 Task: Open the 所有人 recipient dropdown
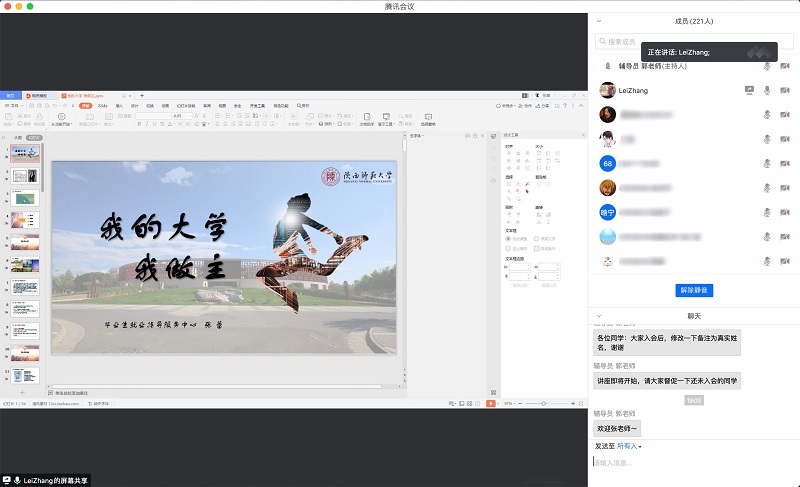[629, 446]
